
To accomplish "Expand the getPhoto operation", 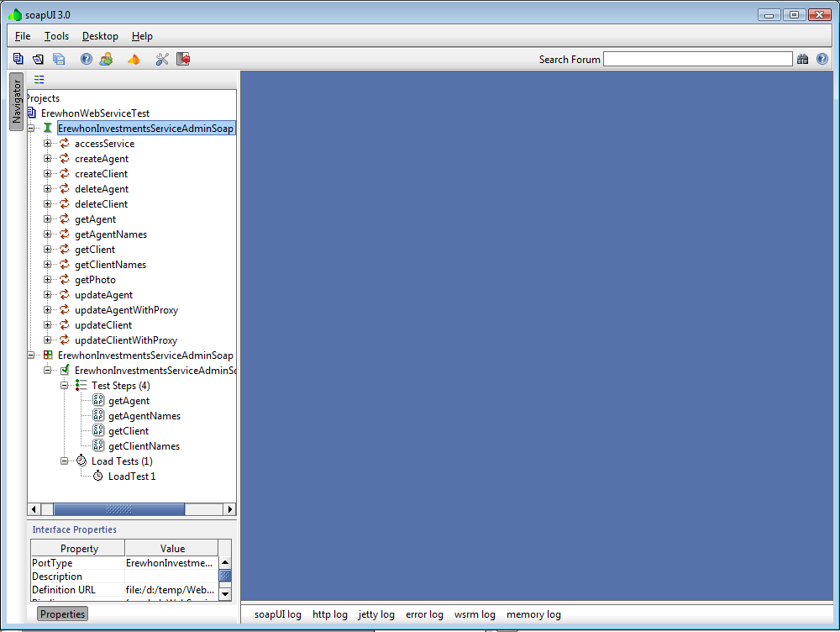I will 48,280.
